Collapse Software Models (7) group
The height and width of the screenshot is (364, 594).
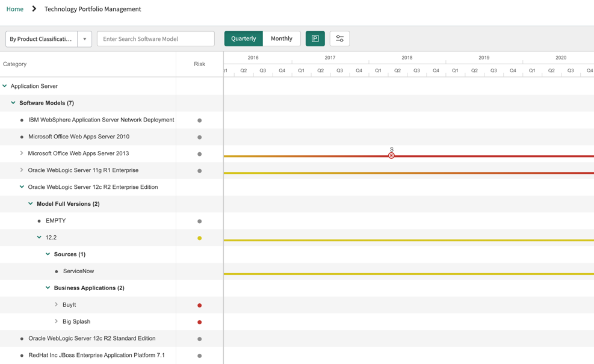point(13,103)
